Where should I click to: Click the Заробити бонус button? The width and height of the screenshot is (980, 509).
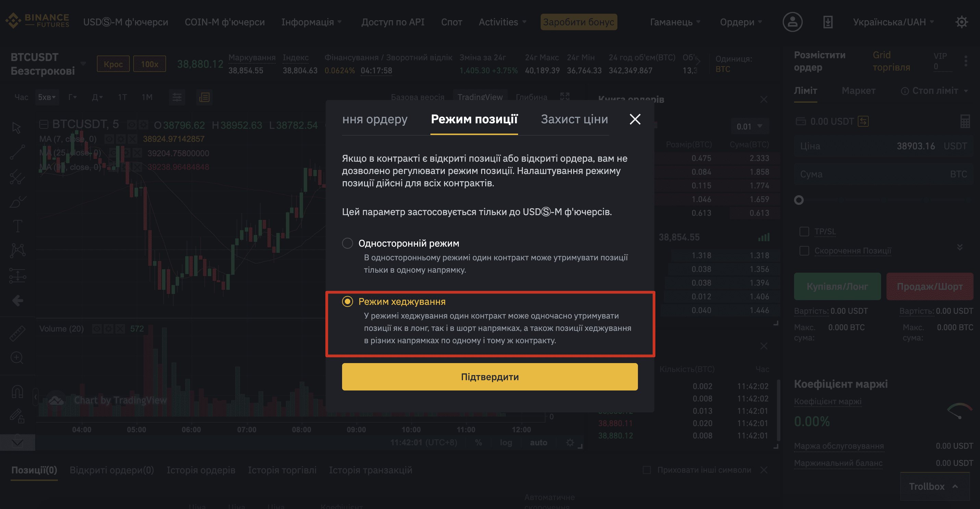(579, 22)
